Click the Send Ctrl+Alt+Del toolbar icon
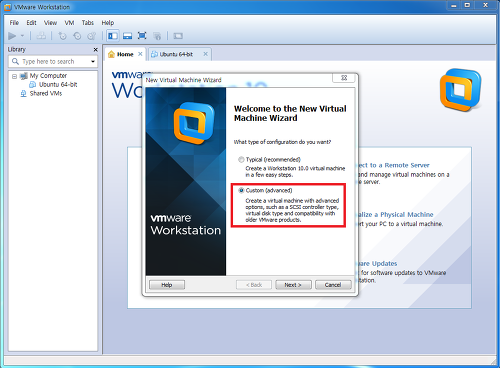This screenshot has width=500, height=368. [x=41, y=36]
